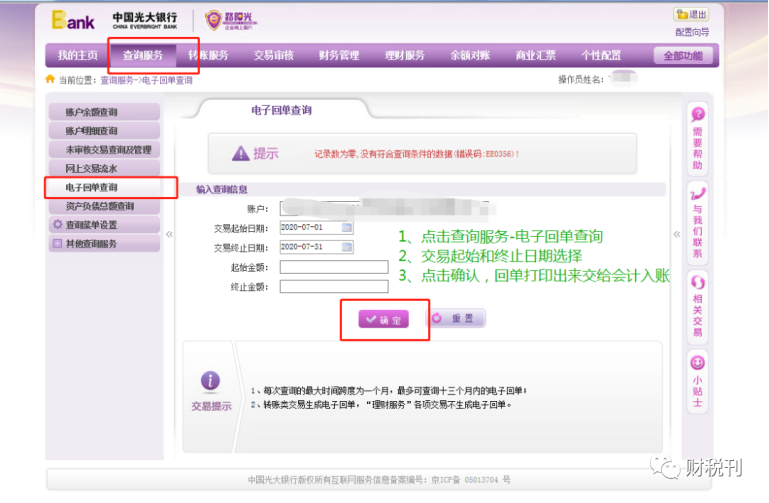Click the home icon beside 当前位置

50,79
